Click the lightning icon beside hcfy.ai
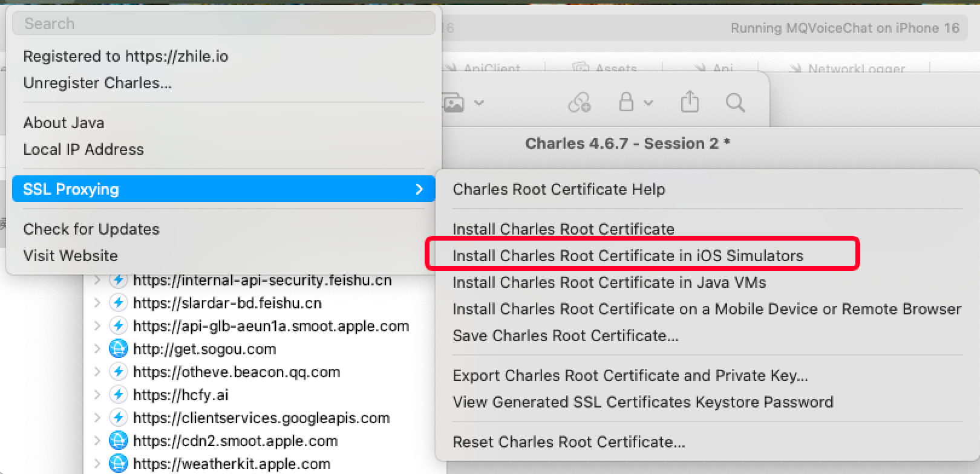Viewport: 980px width, 474px height. pyautogui.click(x=119, y=395)
